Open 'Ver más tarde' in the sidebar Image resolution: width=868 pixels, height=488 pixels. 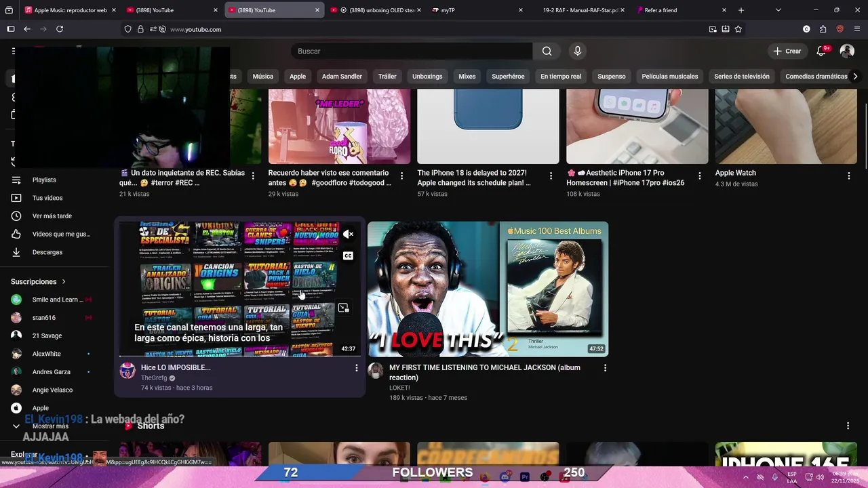click(x=51, y=216)
